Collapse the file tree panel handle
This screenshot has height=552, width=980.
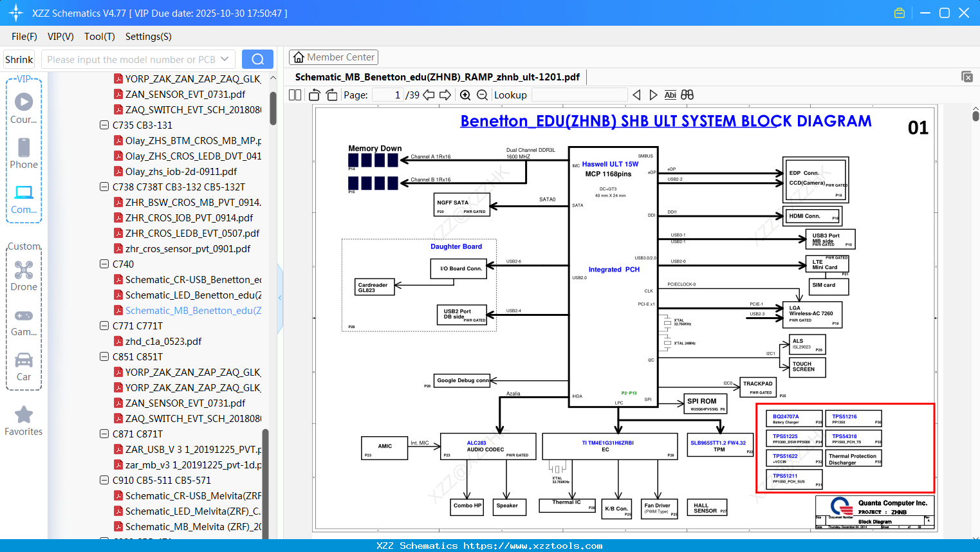coord(280,297)
